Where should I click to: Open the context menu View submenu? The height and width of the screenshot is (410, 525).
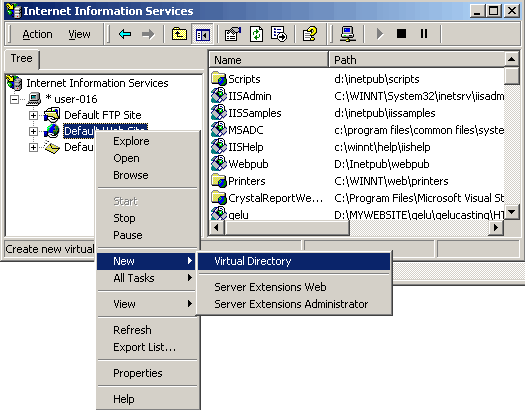tap(147, 304)
